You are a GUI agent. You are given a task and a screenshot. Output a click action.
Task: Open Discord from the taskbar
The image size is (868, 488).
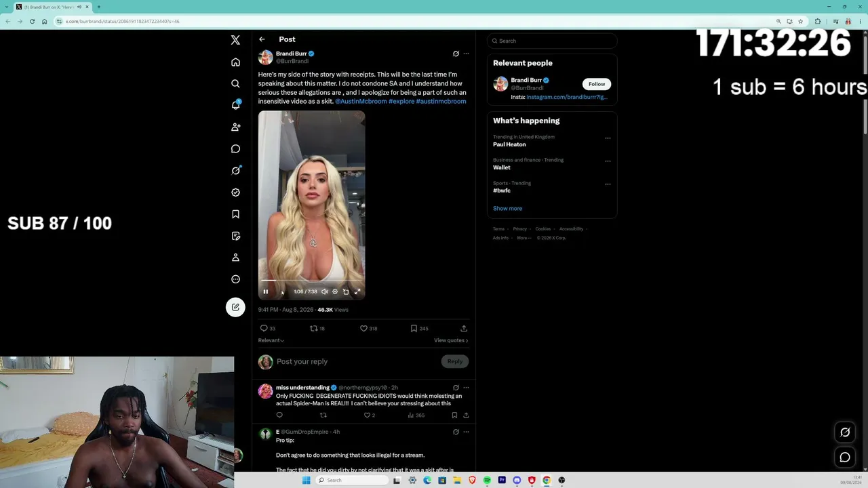coord(517,481)
